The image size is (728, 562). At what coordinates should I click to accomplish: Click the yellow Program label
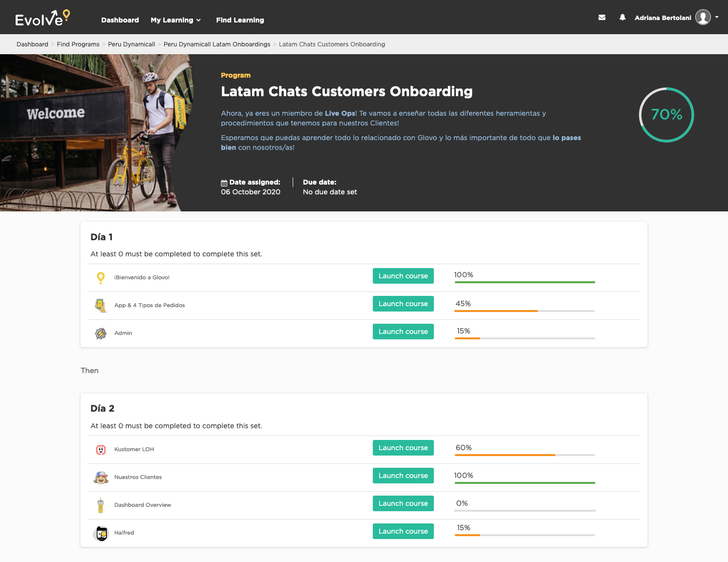[236, 75]
